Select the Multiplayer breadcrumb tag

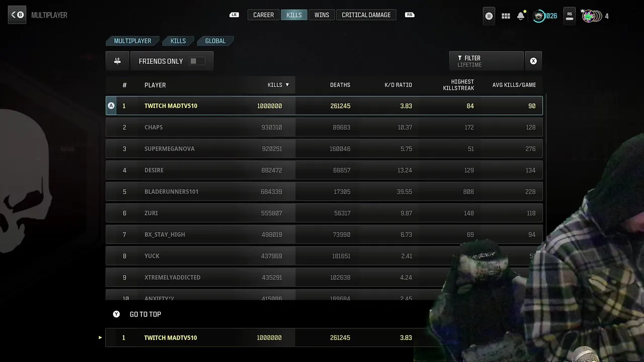click(132, 41)
